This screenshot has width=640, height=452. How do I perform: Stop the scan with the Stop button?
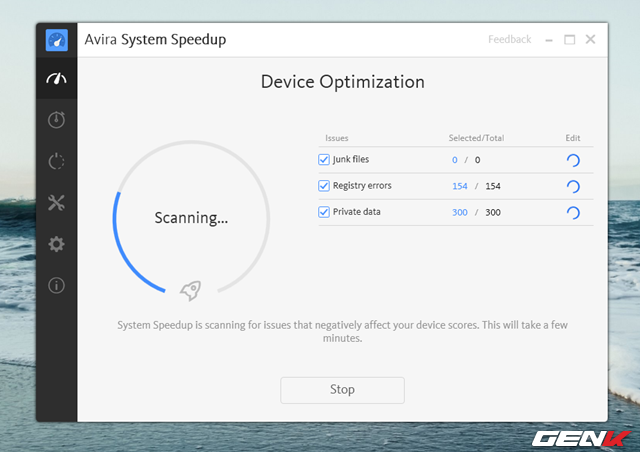coord(342,390)
